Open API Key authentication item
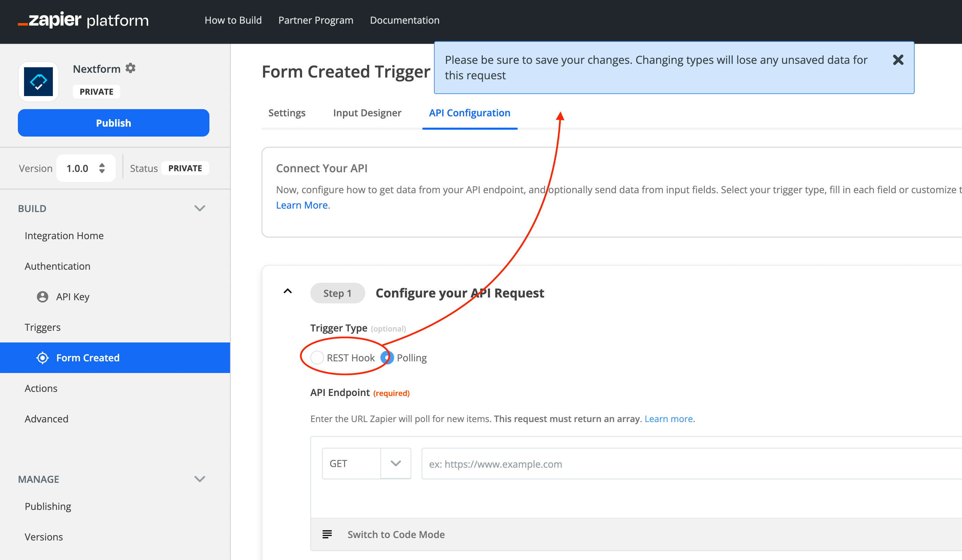This screenshot has width=962, height=560. (72, 296)
